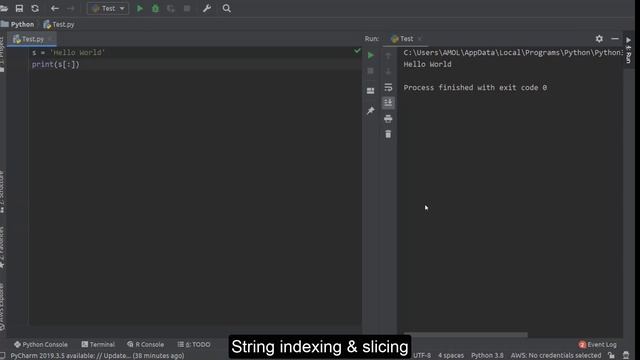
Task: Toggle tool window bars icon bottom-left
Action: coord(3,356)
